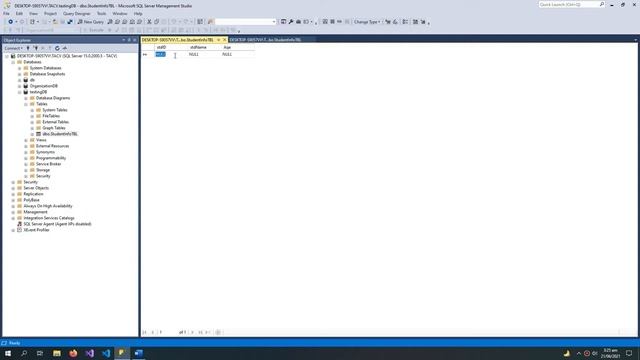Collapse the Databases node
Screen dimensions: 640x360
pyautogui.click(x=13, y=62)
